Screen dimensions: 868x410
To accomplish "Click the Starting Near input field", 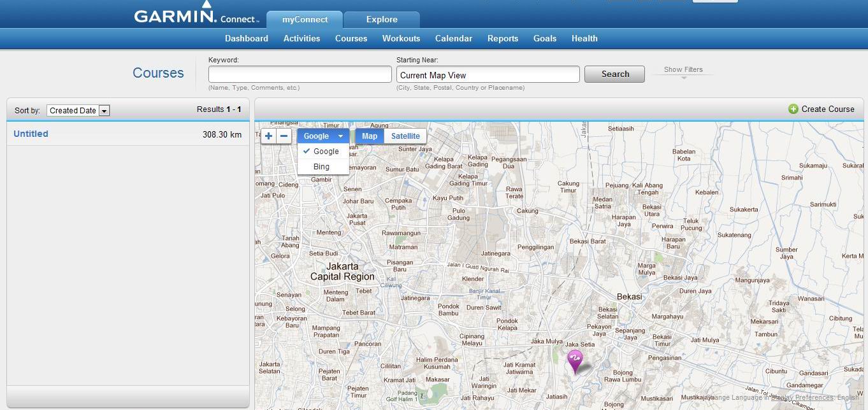I will click(x=488, y=74).
